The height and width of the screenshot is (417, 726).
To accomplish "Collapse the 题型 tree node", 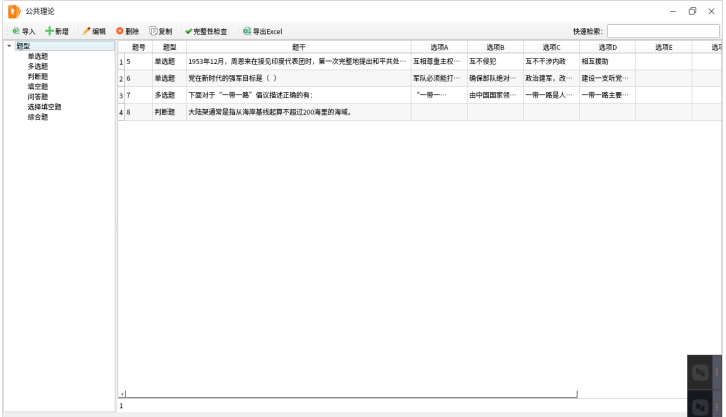I will click(9, 46).
